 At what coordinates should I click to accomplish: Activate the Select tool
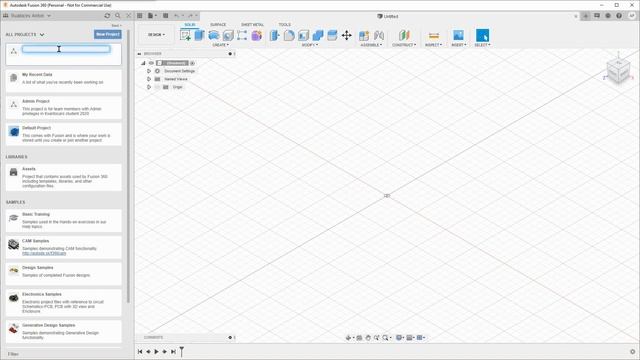(482, 36)
